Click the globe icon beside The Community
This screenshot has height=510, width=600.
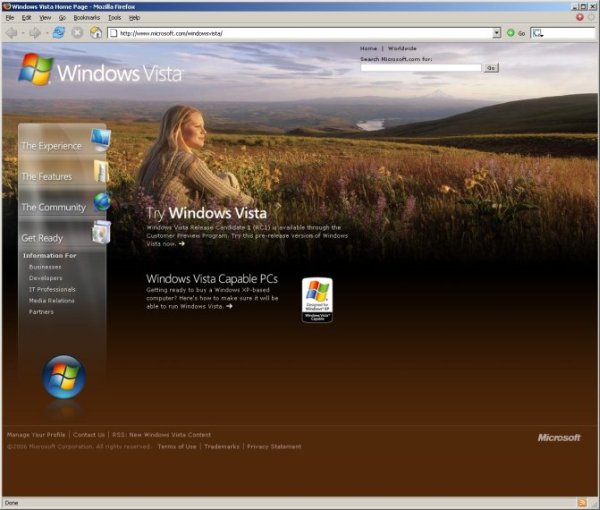(103, 201)
